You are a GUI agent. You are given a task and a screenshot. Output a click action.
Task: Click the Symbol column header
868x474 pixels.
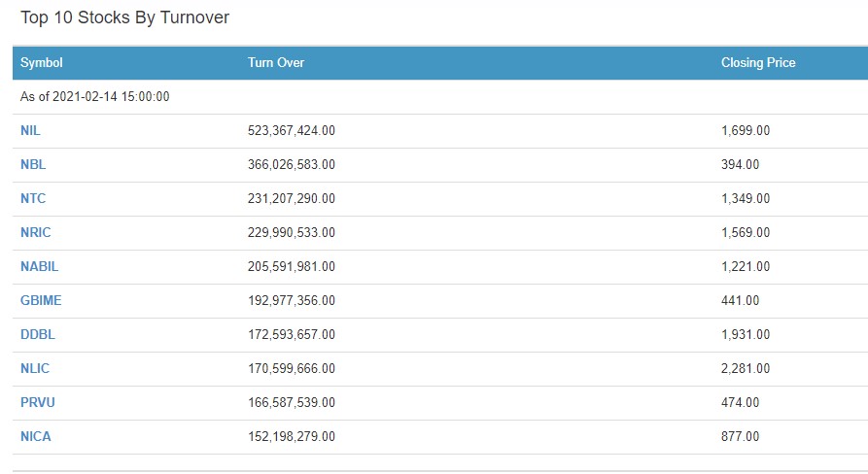click(x=42, y=62)
